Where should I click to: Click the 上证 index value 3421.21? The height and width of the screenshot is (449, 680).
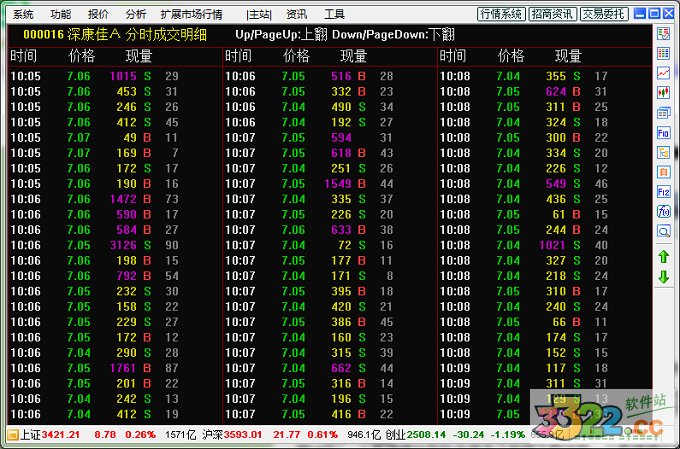[x=61, y=434]
